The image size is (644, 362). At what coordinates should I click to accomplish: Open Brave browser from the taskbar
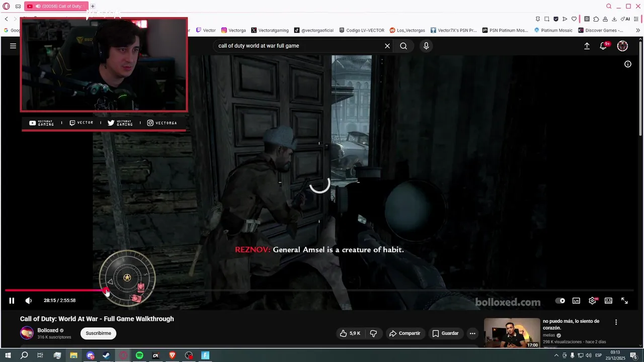point(172,355)
